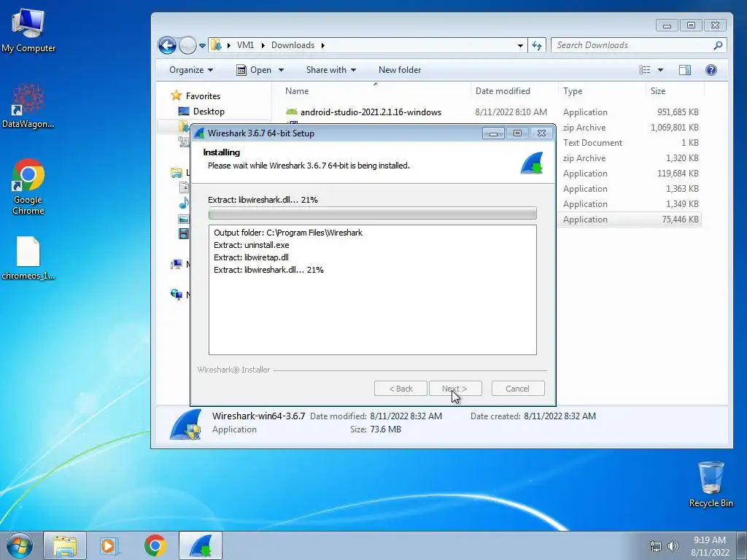Open the DataWagon desktop shortcut
Screen dimensions: 747x560
[28, 106]
